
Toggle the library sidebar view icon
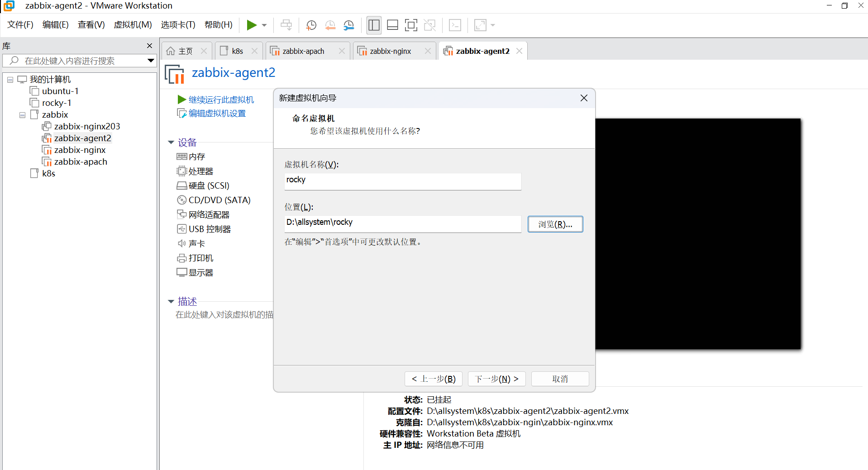(x=374, y=25)
